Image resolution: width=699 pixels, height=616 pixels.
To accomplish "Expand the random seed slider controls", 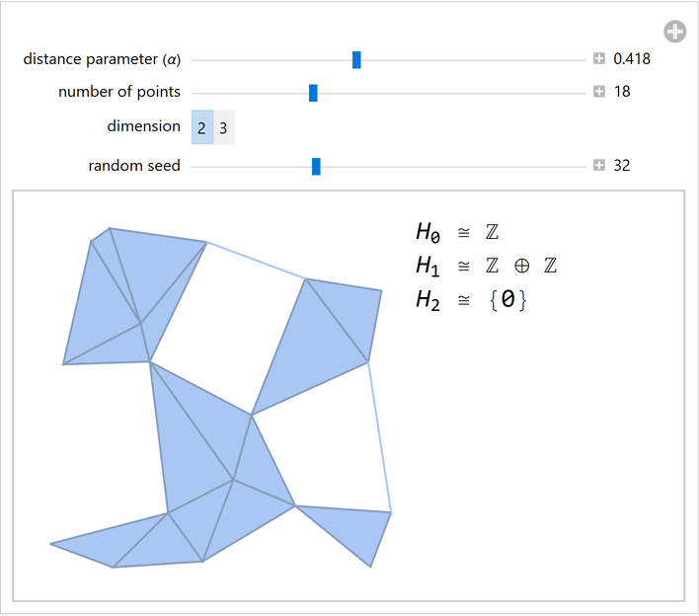I will 599,166.
